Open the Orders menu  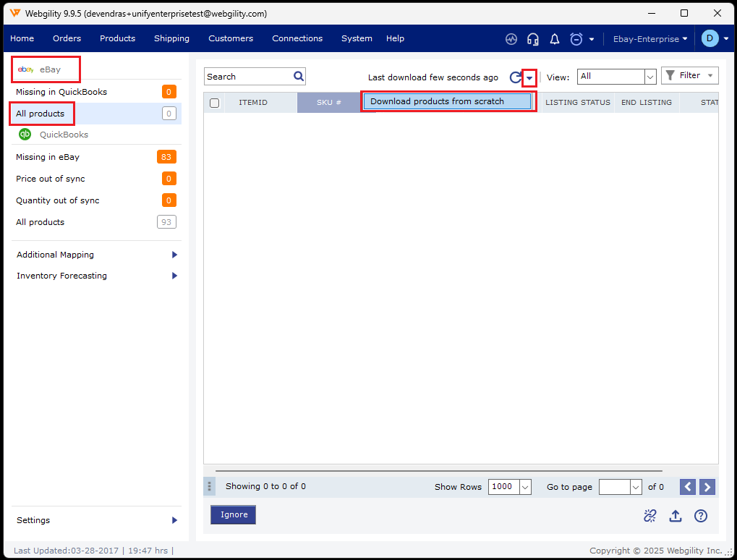coord(67,38)
